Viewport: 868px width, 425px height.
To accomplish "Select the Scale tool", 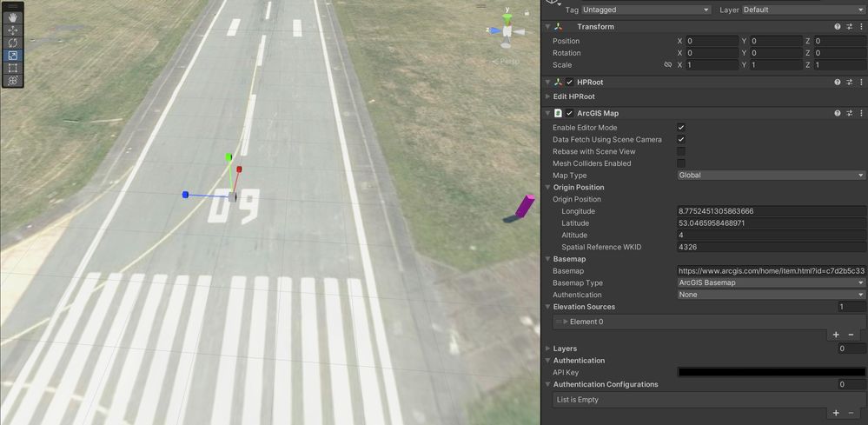I will (13, 56).
